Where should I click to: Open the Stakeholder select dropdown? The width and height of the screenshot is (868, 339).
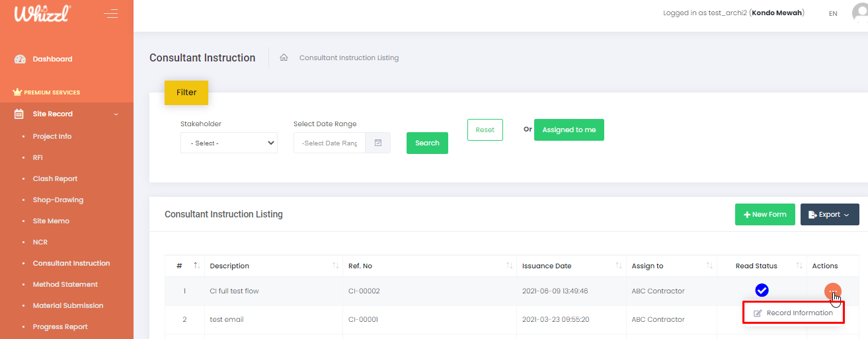point(229,143)
